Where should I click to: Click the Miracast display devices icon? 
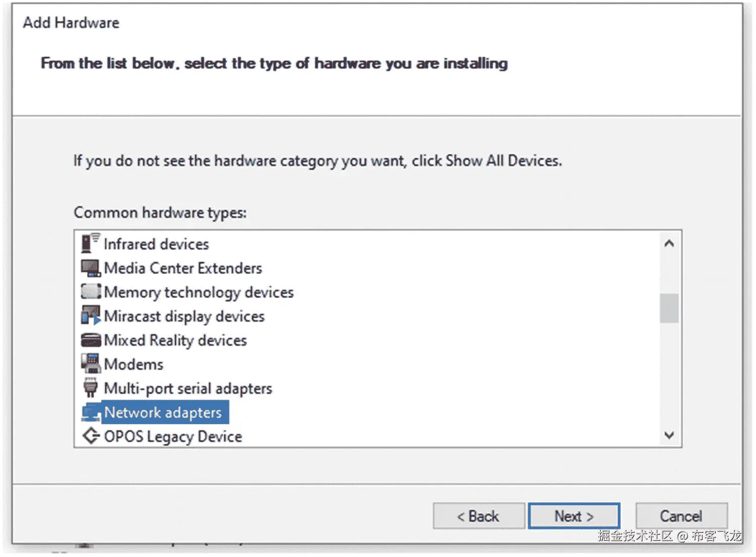tap(91, 316)
